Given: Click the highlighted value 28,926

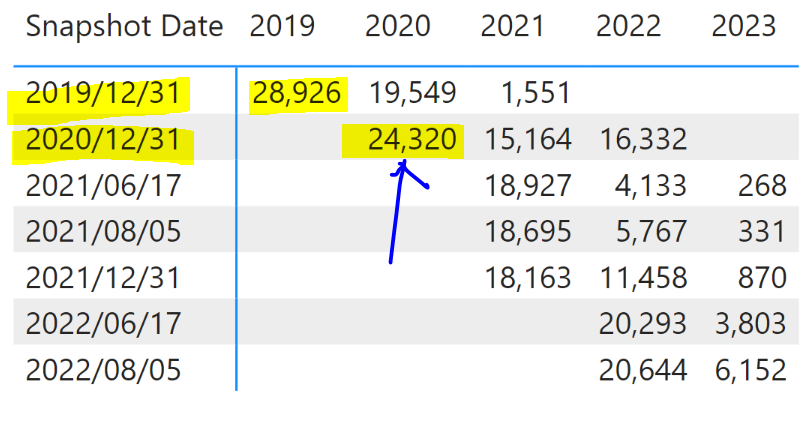Looking at the screenshot, I should 297,93.
